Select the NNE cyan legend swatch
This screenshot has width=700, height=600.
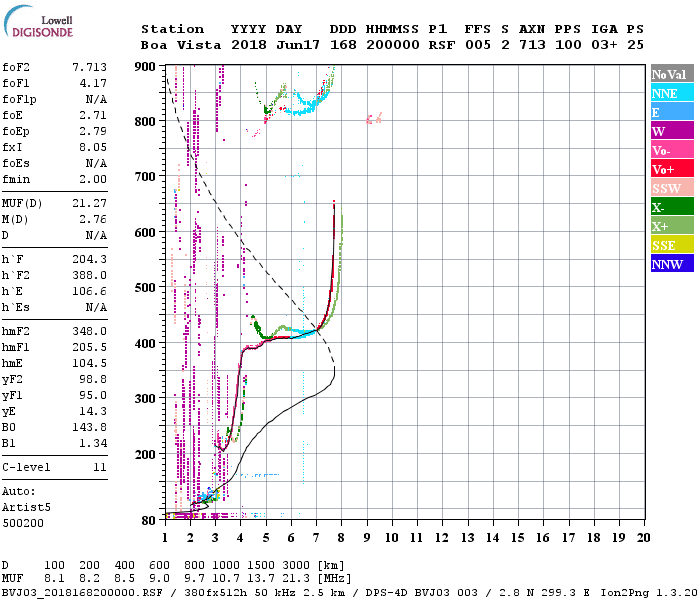672,93
